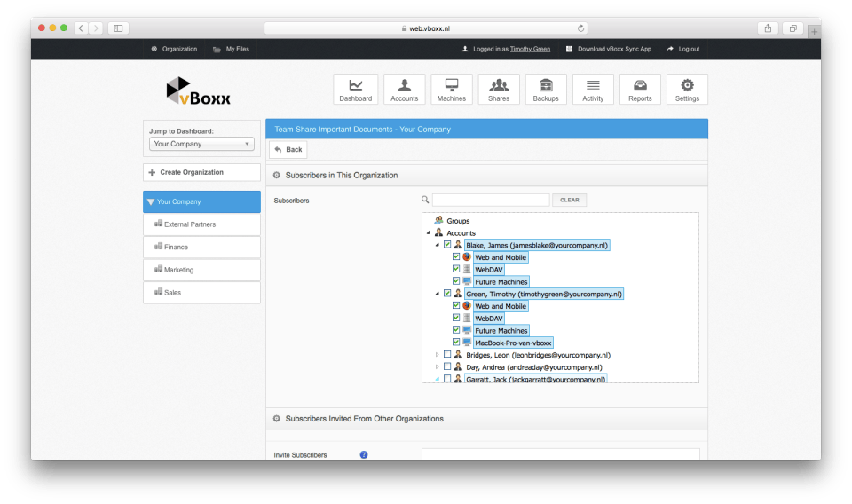Uncheck Future Machines under Blake, James
The width and height of the screenshot is (852, 504).
456,281
